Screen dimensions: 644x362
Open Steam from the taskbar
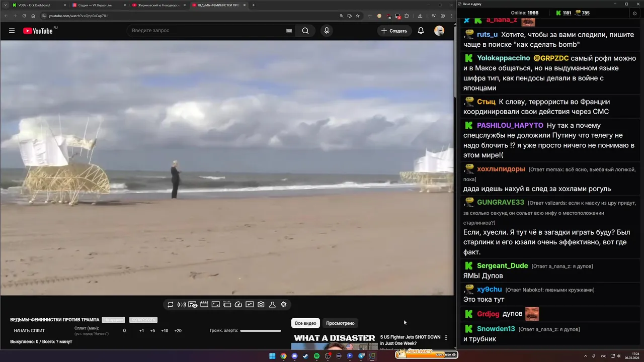coord(305,356)
